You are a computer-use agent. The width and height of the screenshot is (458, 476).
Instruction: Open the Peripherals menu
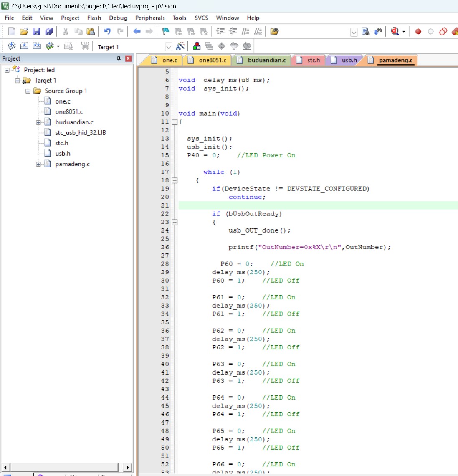click(x=150, y=18)
